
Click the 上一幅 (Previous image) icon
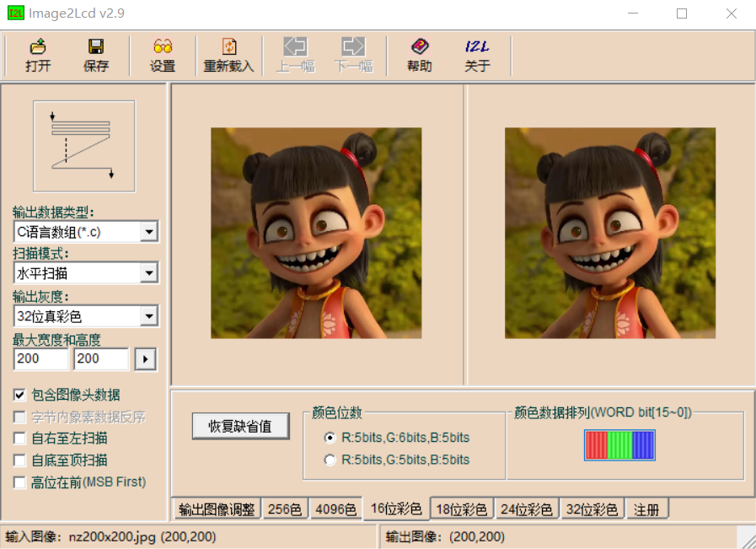(x=295, y=55)
